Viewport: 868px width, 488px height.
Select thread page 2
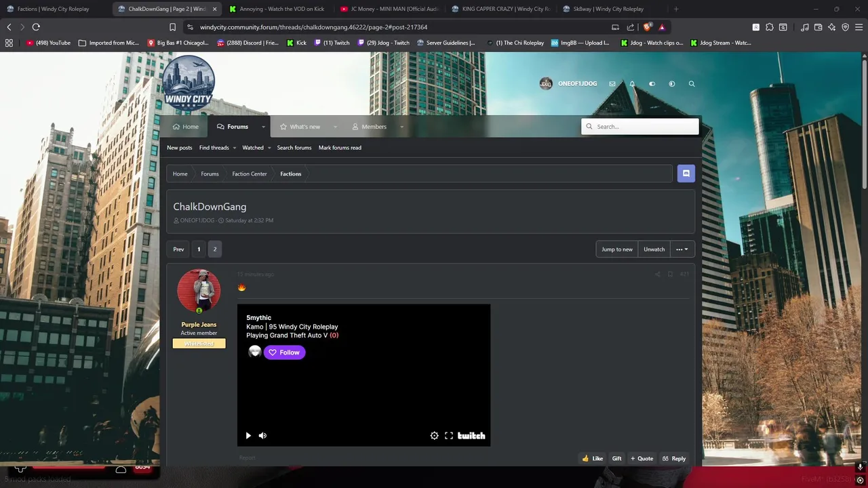click(215, 249)
